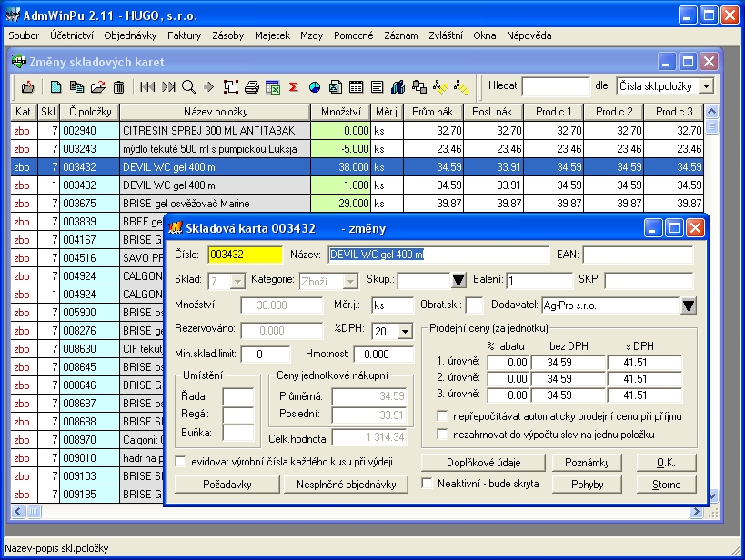Click the trash can delete icon
745x560 pixels.
tap(118, 87)
